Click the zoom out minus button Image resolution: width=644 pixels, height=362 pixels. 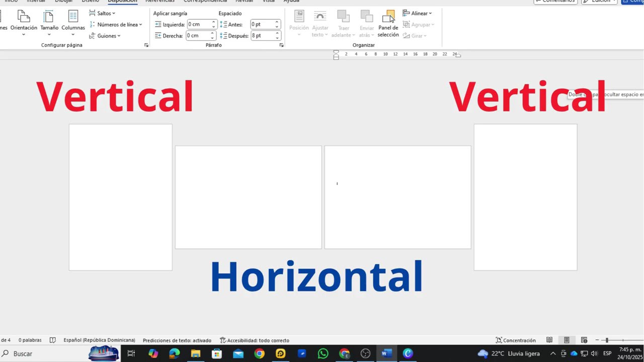597,340
